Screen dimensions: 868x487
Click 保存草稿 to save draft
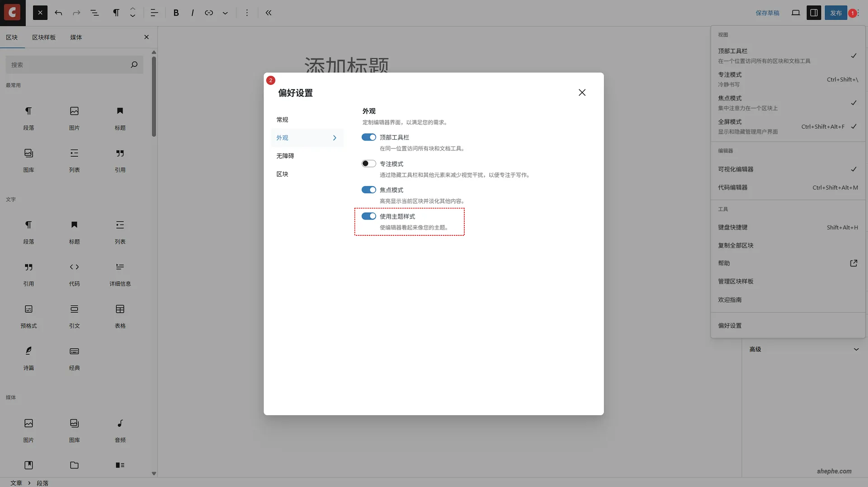pos(768,13)
